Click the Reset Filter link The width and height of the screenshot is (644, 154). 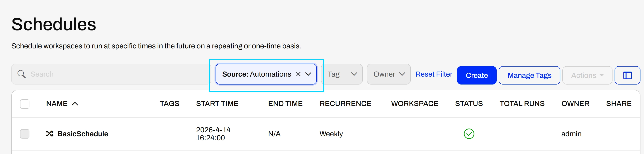tap(434, 74)
